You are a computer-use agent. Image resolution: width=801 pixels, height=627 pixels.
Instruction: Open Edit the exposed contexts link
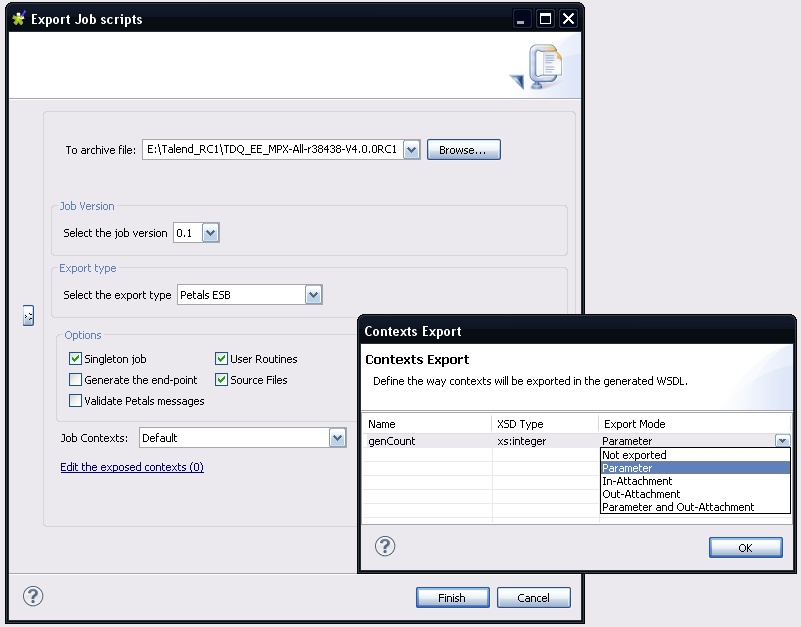click(x=132, y=467)
